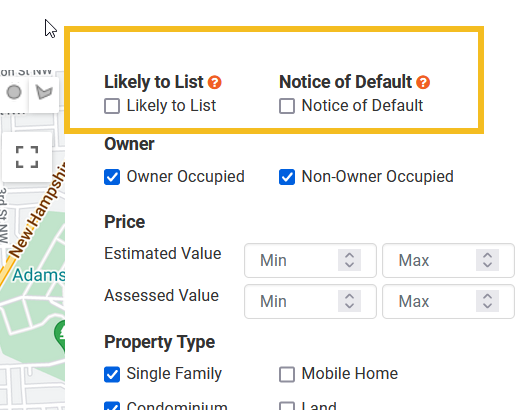
Task: Toggle fullscreen map view
Action: 27,157
